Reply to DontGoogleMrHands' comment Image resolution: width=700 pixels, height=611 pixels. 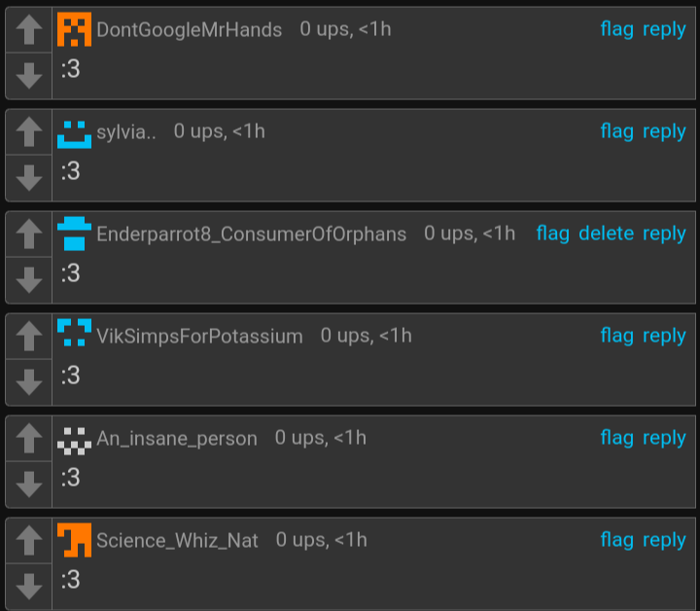[x=664, y=29]
